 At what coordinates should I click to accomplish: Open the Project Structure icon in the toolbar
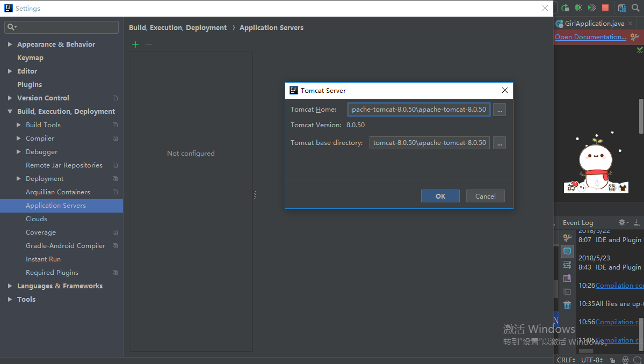[x=622, y=8]
